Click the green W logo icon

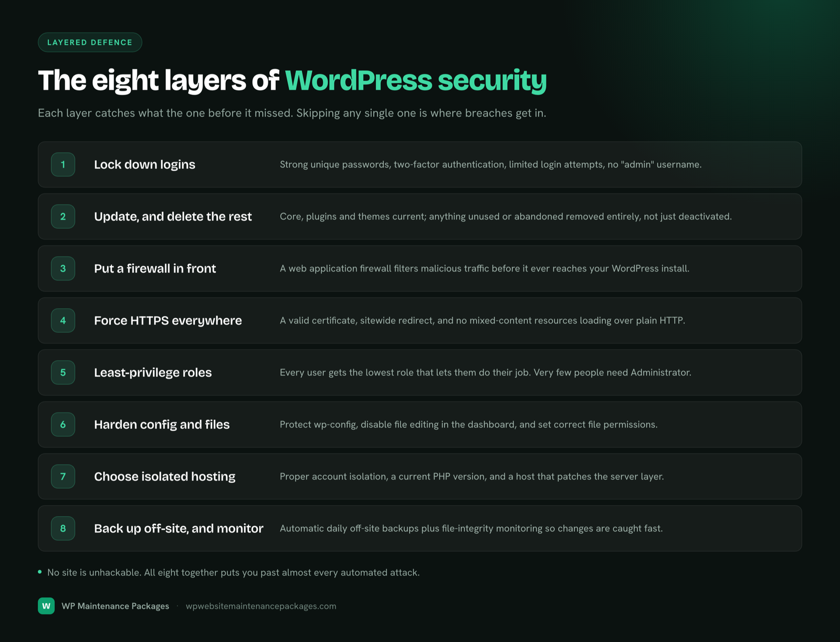pyautogui.click(x=46, y=606)
